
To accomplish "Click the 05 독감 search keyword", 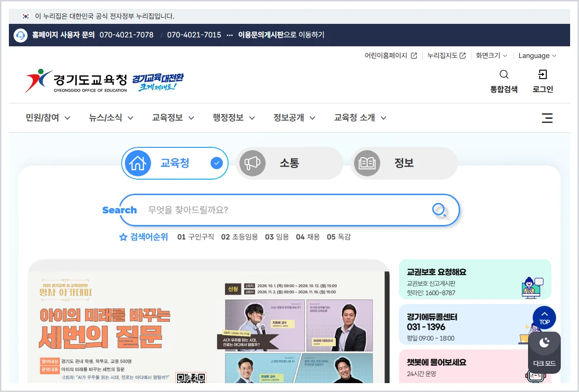I will (x=339, y=237).
